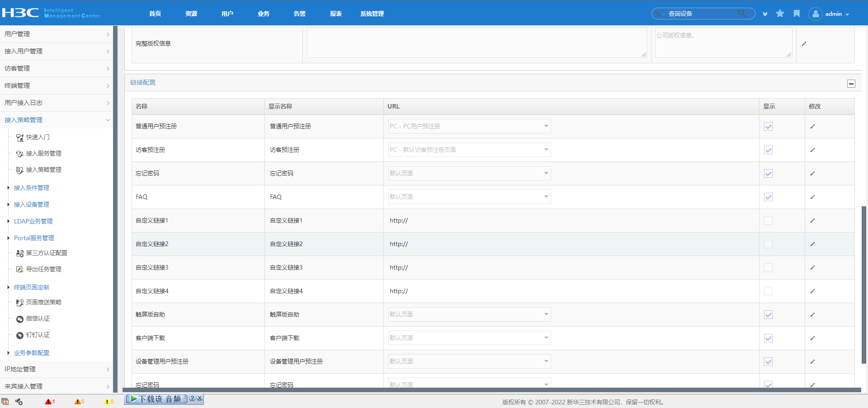
Task: Click the page vertical scrollbar thumb
Action: pos(864,285)
